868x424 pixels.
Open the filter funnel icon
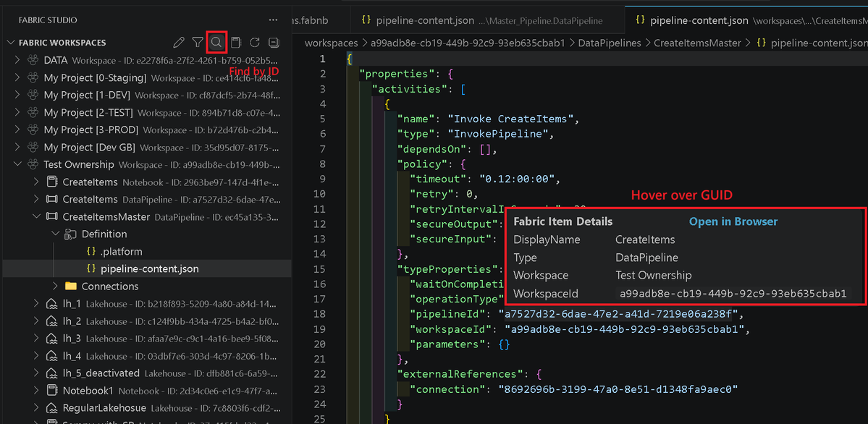[198, 43]
